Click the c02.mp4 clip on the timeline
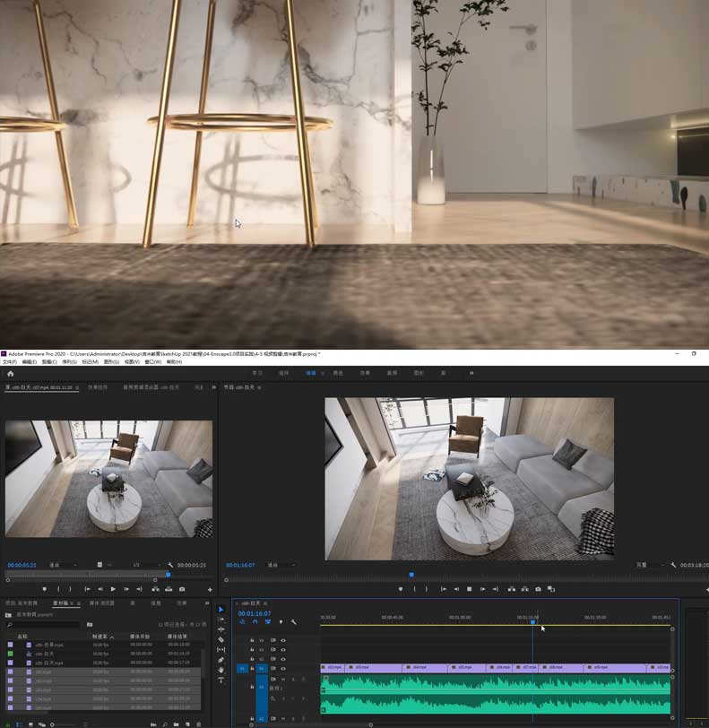 333,668
